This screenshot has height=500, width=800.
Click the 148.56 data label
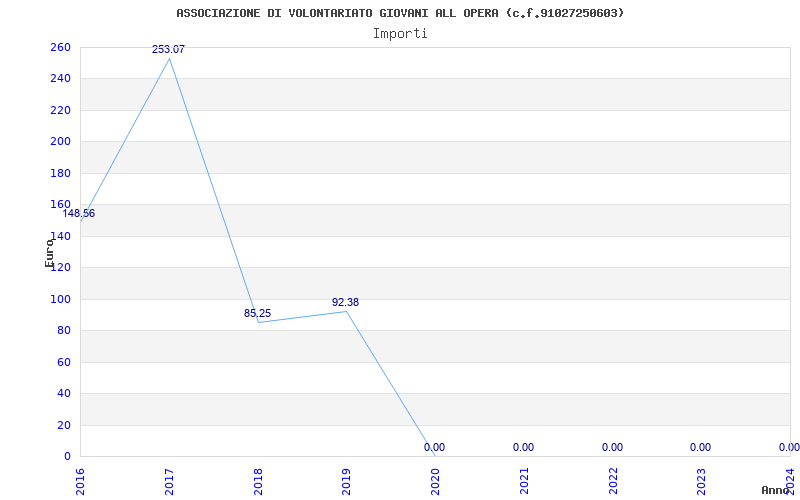click(x=79, y=214)
